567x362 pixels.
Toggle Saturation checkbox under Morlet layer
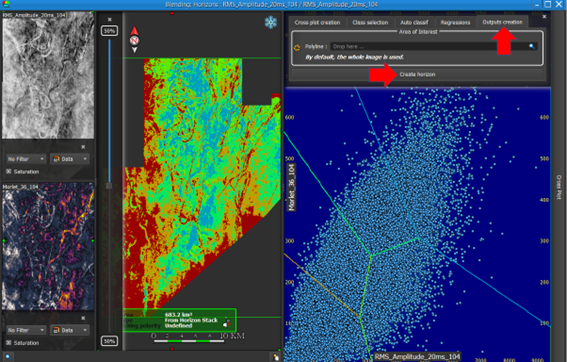[x=9, y=342]
